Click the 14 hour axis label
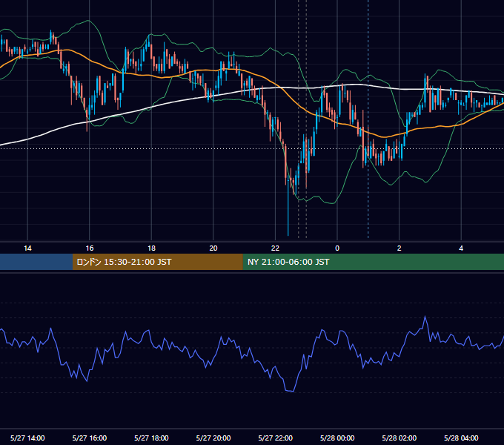This screenshot has height=445, width=504. pyautogui.click(x=27, y=248)
